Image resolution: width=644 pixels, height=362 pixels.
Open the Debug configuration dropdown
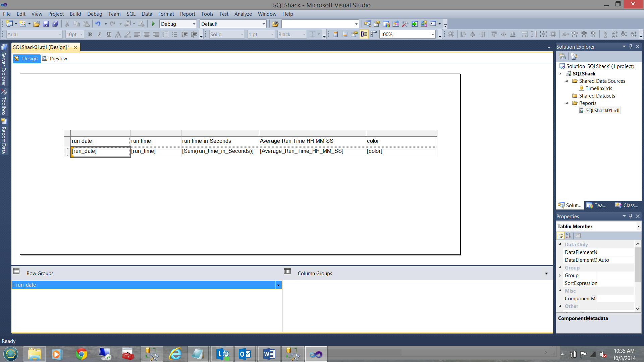[x=194, y=24]
